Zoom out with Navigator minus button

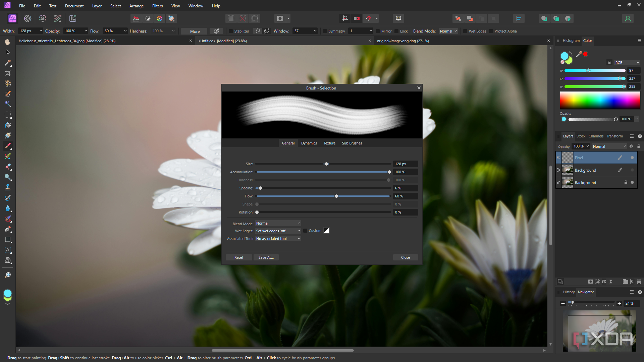[563, 303]
